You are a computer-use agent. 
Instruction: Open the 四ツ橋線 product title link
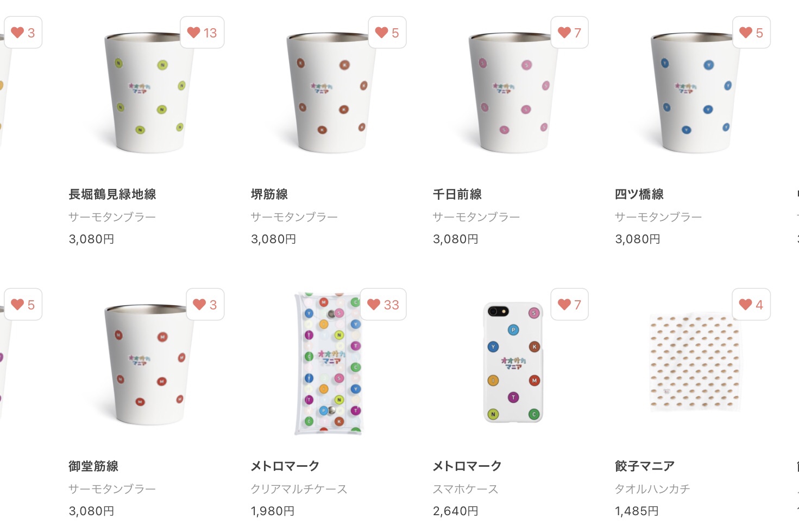click(x=639, y=194)
